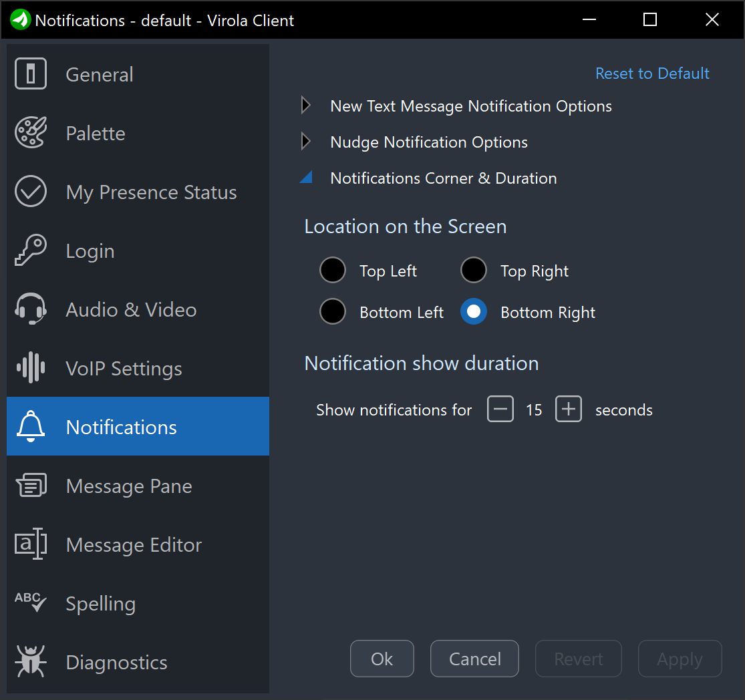The height and width of the screenshot is (700, 745).
Task: Select the Top Left radio button
Action: (333, 271)
